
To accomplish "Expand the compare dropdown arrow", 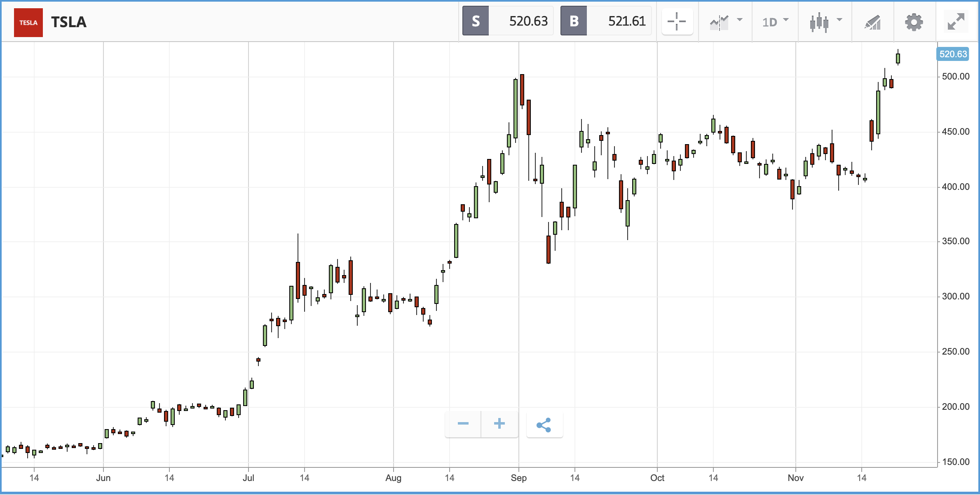I will pos(740,20).
